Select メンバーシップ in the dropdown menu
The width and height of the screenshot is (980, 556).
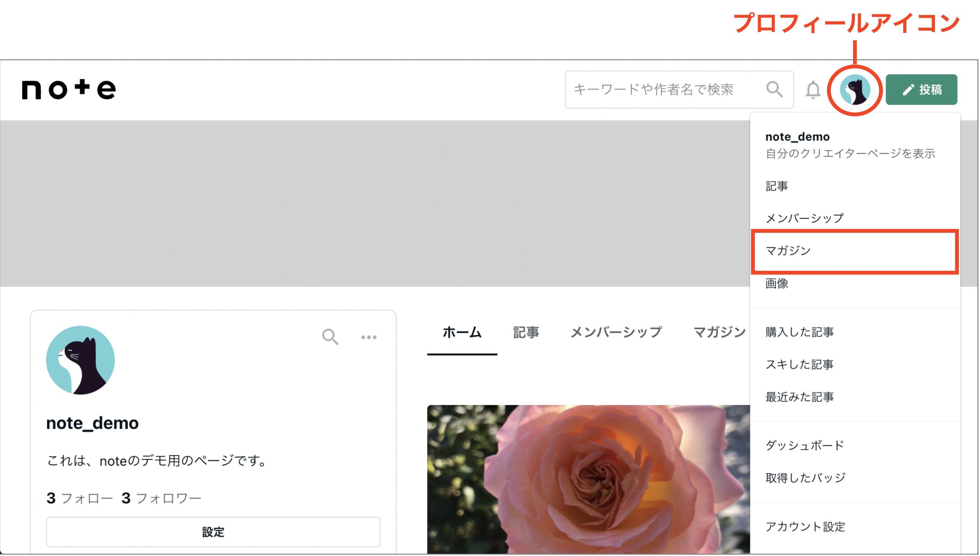(x=805, y=218)
